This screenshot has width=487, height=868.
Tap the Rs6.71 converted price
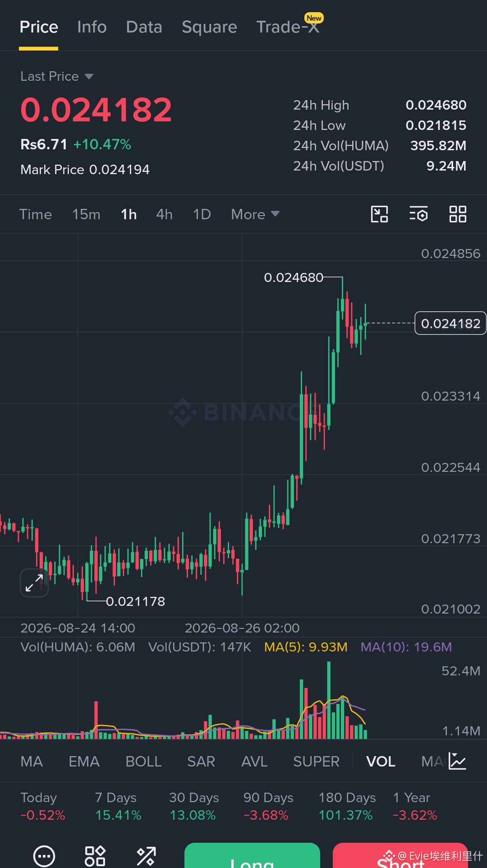point(44,144)
